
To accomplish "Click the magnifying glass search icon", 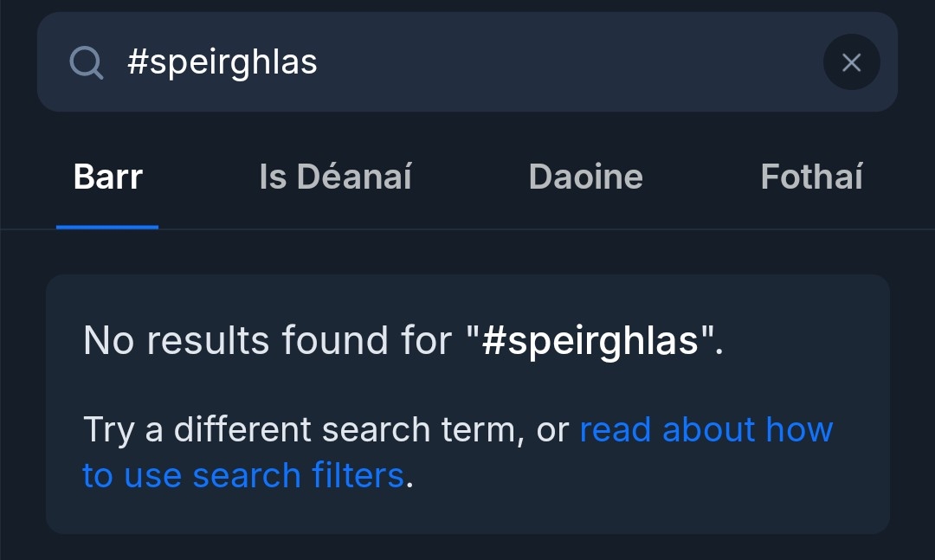I will pyautogui.click(x=87, y=62).
